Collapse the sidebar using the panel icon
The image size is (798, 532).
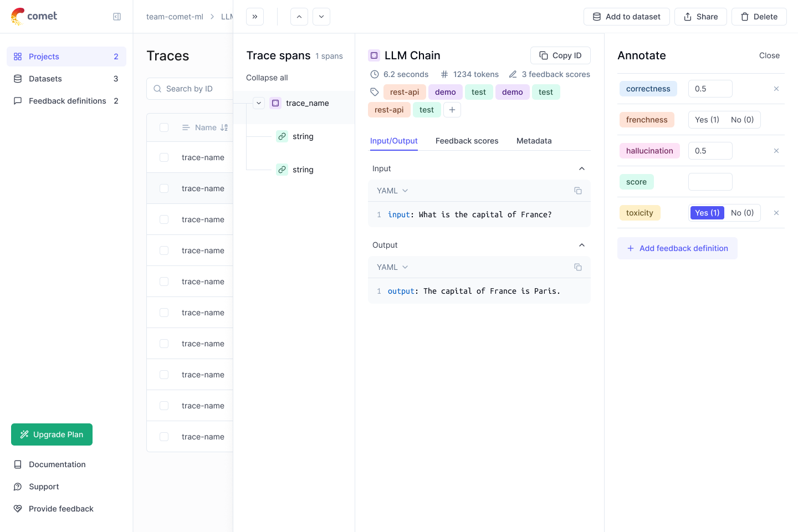[117, 17]
